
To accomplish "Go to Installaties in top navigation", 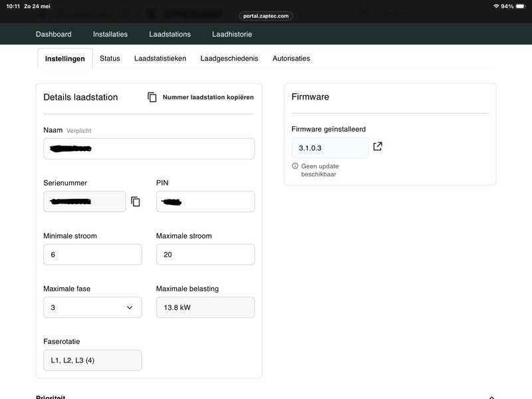I will pyautogui.click(x=110, y=35).
